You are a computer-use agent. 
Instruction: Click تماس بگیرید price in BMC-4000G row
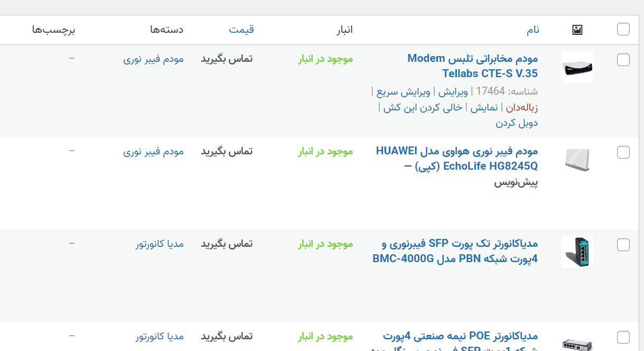227,244
